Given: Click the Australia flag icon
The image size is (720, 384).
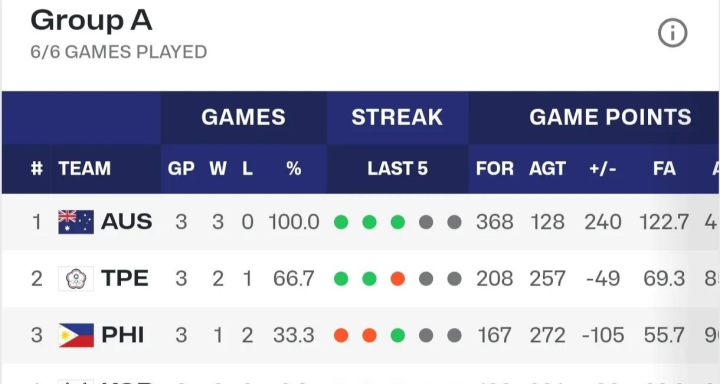Looking at the screenshot, I should 76,222.
